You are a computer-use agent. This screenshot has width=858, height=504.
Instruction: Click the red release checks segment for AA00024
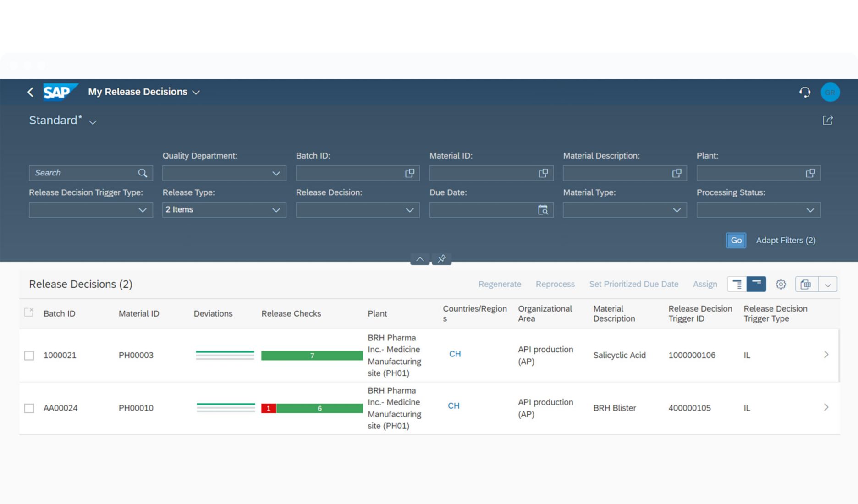[269, 408]
